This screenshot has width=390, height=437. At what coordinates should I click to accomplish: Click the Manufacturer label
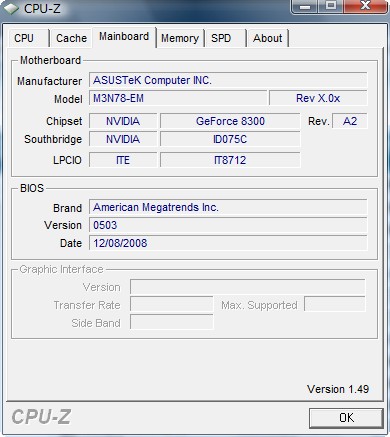(x=49, y=81)
